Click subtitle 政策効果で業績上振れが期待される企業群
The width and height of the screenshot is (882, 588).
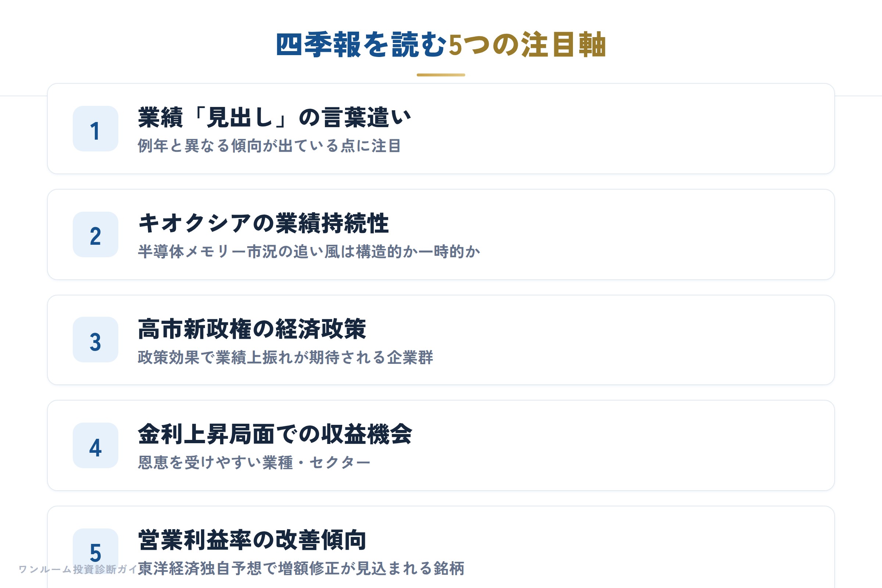coord(286,357)
